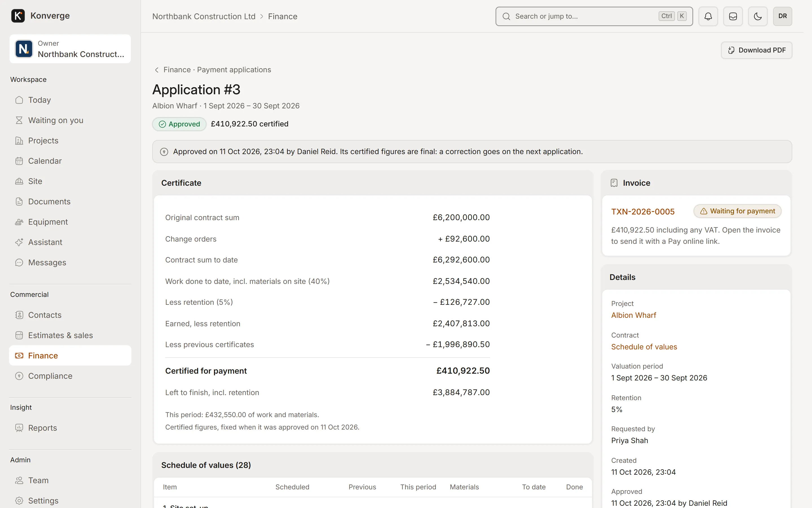Open the Northbank Construction workspace switcher

tap(70, 49)
